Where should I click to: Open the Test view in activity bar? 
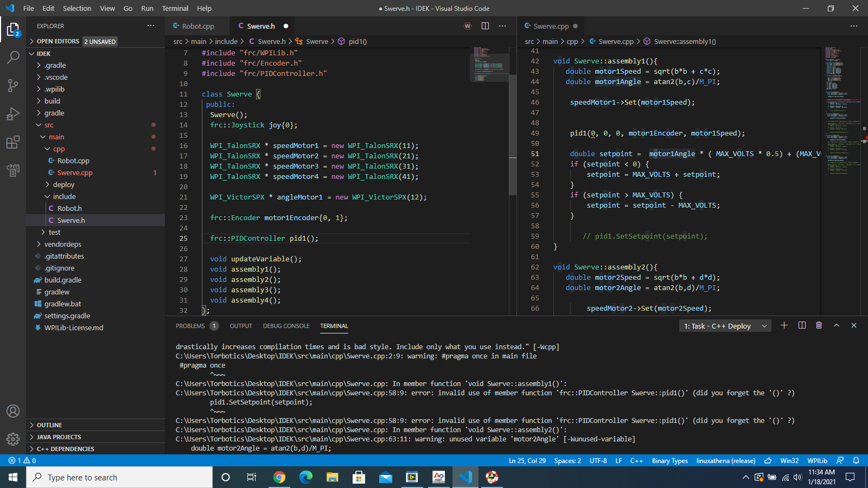coord(13,170)
